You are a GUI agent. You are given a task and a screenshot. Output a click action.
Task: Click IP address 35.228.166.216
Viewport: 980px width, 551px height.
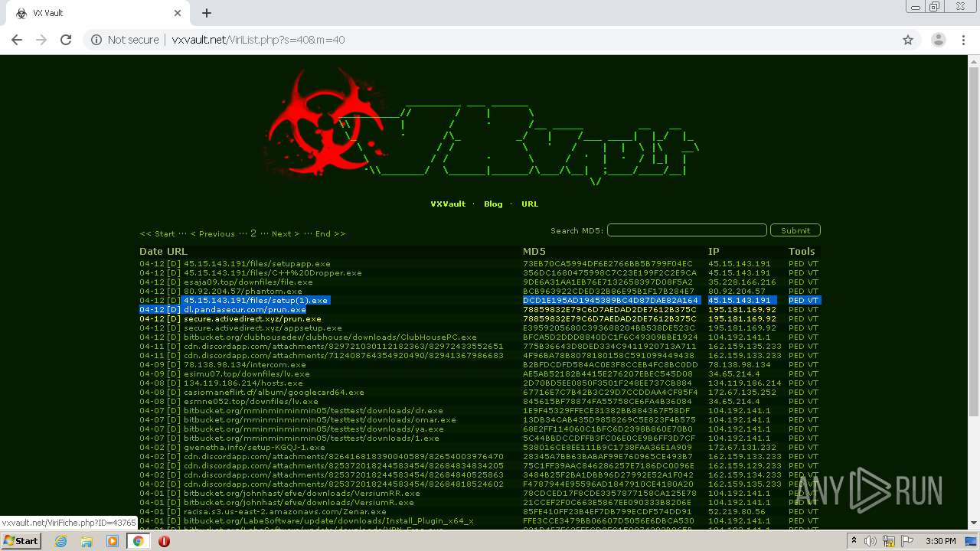(742, 282)
